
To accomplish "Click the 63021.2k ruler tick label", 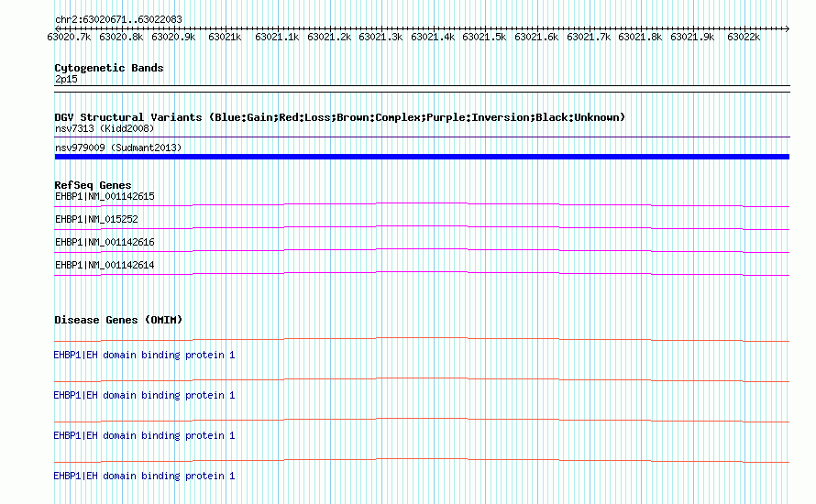I will tap(329, 37).
